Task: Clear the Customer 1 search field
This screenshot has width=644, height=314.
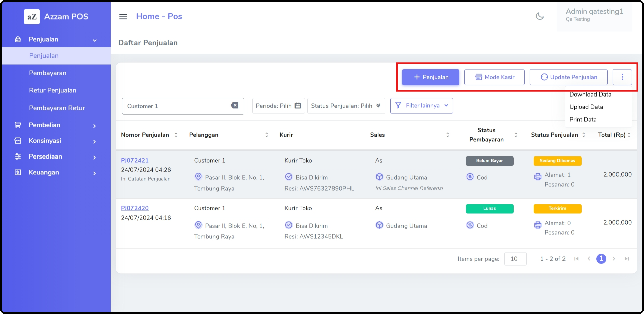Action: [x=234, y=105]
